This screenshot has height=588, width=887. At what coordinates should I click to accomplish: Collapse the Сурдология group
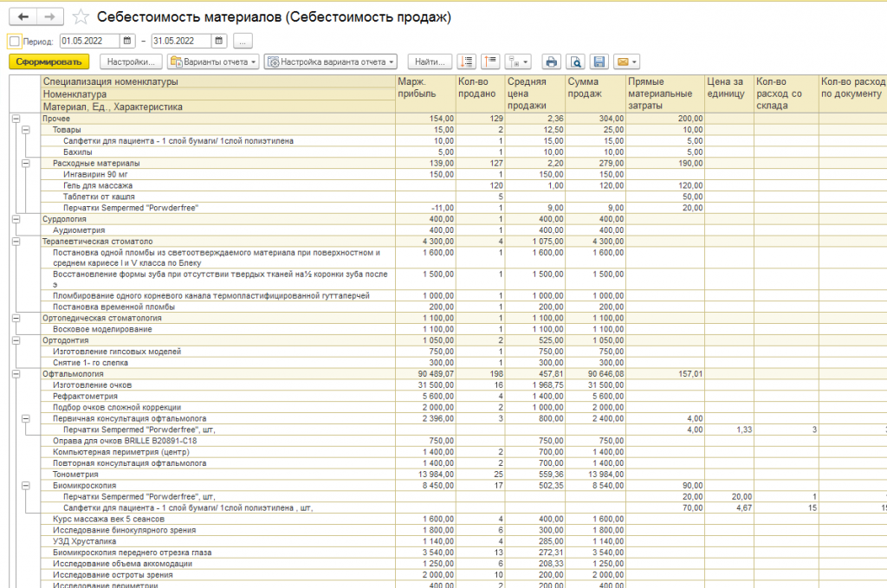click(16, 219)
